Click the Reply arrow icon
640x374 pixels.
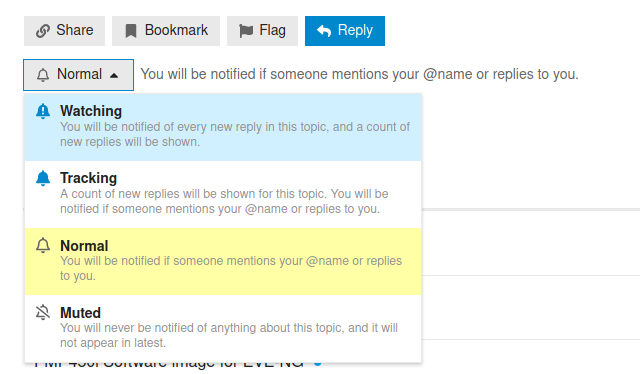(x=324, y=31)
